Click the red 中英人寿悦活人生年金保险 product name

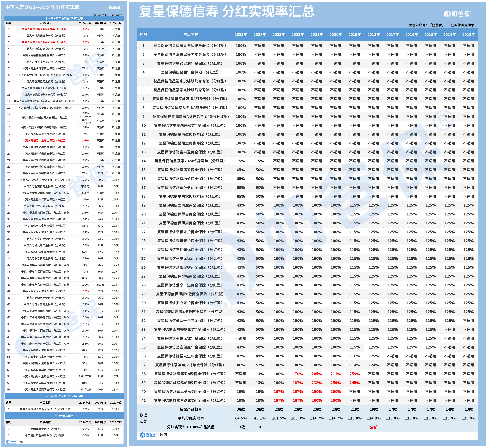pos(45,140)
